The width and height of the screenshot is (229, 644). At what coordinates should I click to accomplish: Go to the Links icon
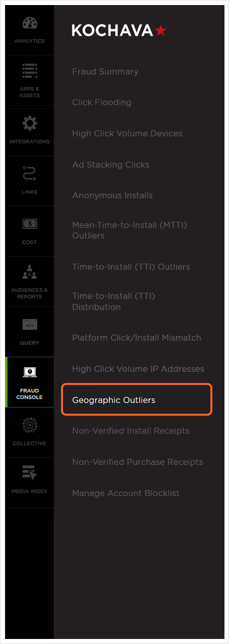pyautogui.click(x=30, y=174)
